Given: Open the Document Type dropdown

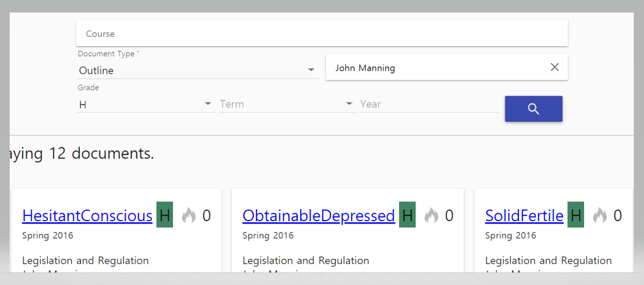Looking at the screenshot, I should tap(198, 70).
